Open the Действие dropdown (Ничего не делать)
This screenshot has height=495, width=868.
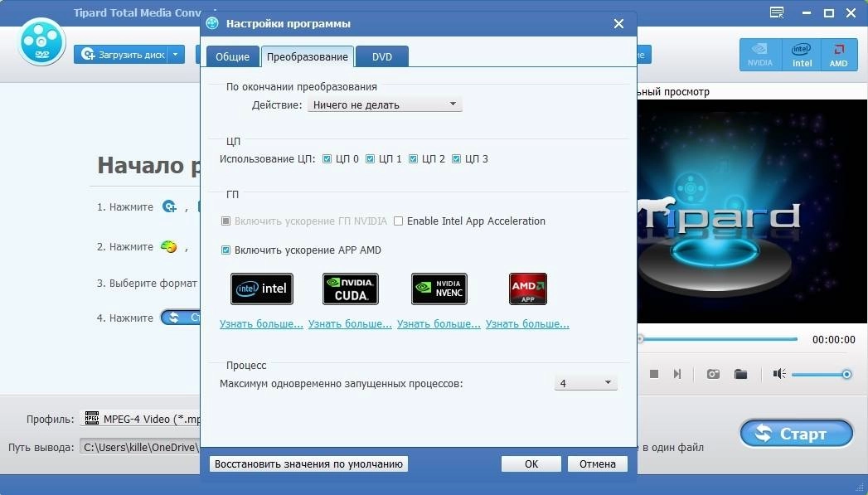[385, 104]
